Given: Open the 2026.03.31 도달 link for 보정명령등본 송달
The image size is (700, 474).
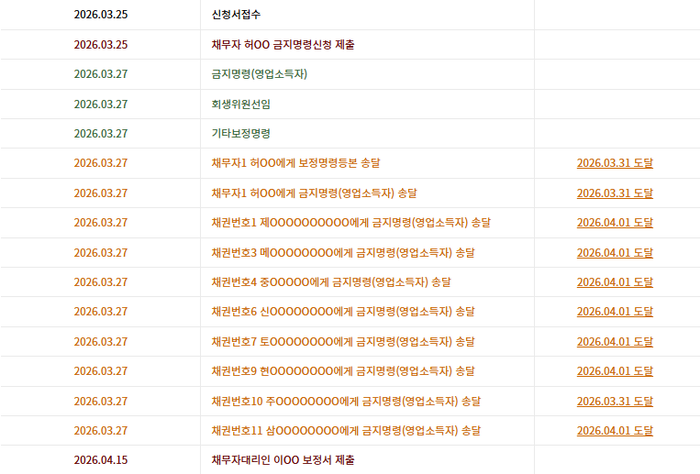Looking at the screenshot, I should pos(615,163).
